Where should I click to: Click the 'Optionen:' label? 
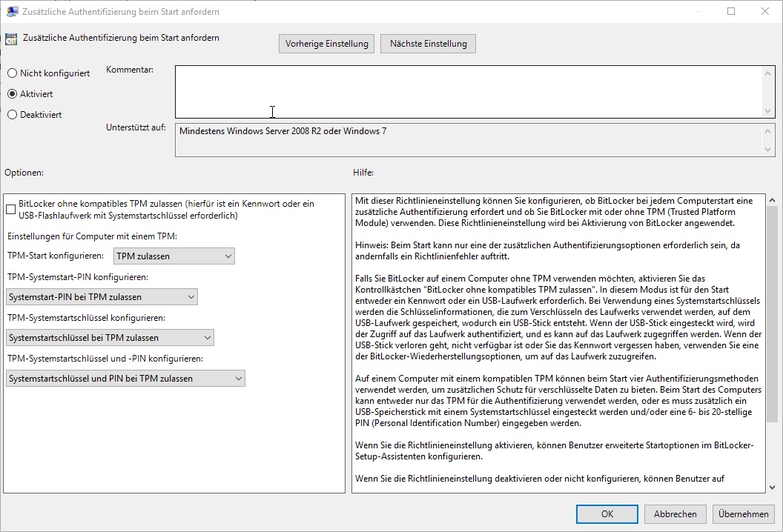pyautogui.click(x=24, y=173)
